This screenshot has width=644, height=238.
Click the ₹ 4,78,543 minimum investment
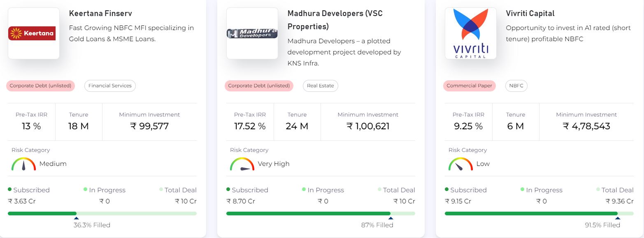[586, 126]
